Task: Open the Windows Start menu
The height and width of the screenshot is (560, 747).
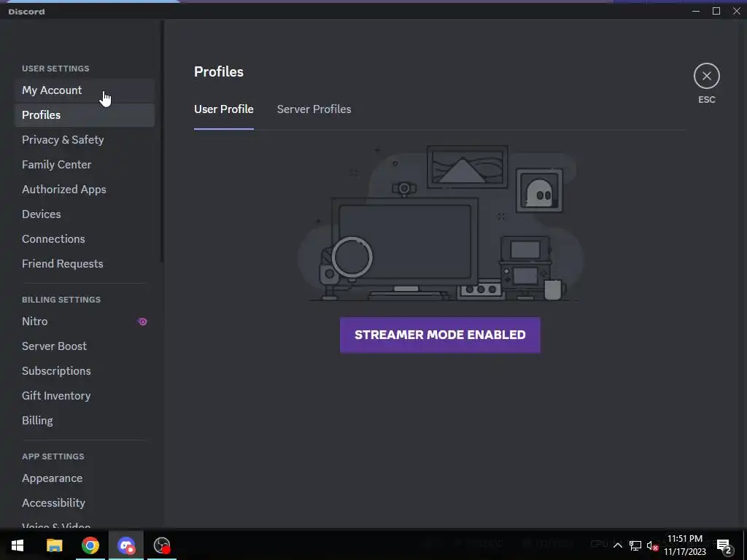Action: [18, 545]
